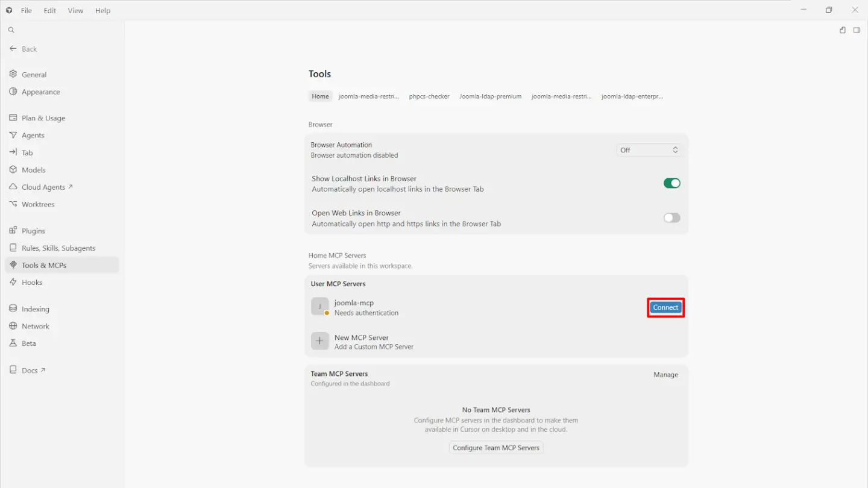Enable Open Web Links in Browser switch
This screenshot has height=488, width=868.
coord(672,217)
